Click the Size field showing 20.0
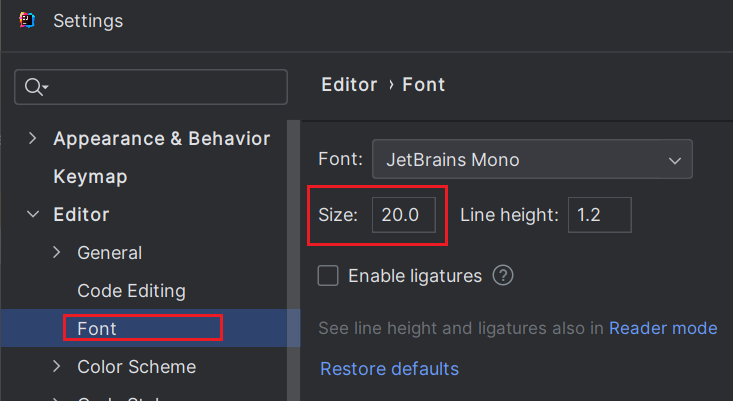This screenshot has width=733, height=401. click(404, 215)
